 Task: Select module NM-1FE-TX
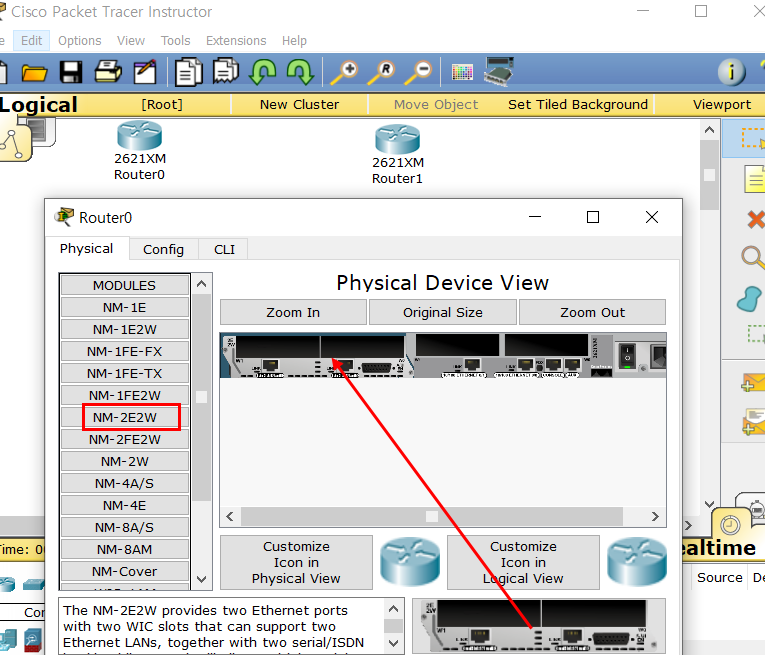pos(124,373)
